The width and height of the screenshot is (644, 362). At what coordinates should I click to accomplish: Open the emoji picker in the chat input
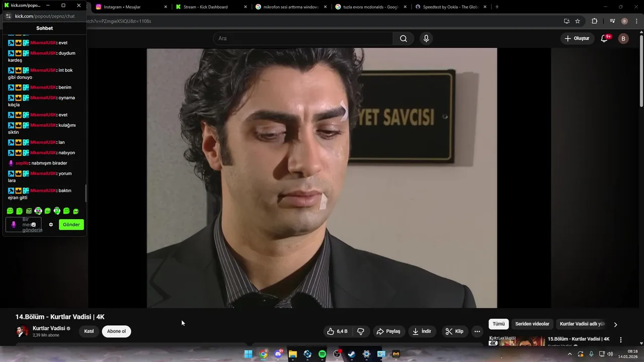pos(34,225)
